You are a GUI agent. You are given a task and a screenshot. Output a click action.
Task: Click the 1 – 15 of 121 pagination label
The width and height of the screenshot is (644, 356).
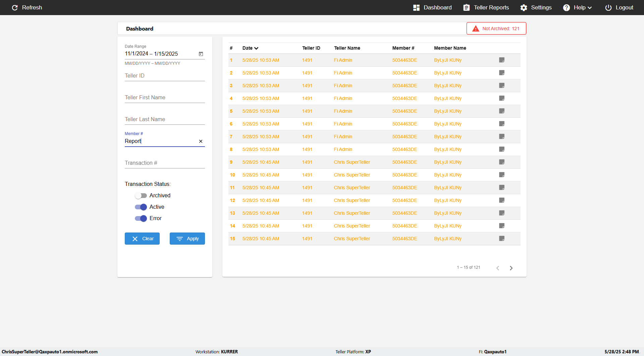[x=468, y=267]
